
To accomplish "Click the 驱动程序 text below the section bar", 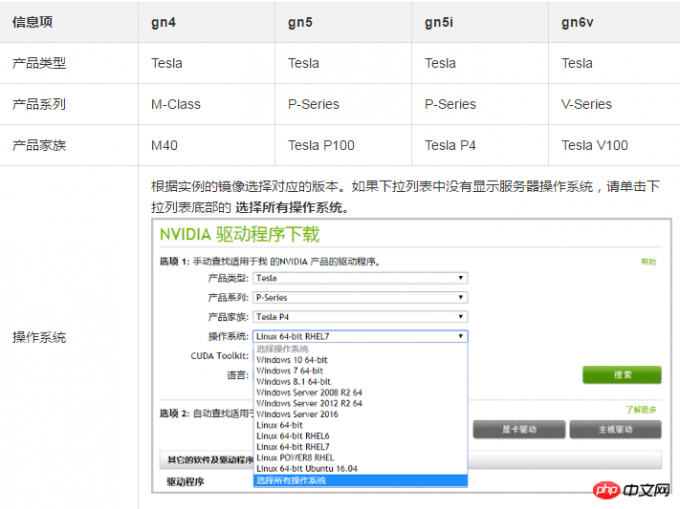I will (x=185, y=482).
